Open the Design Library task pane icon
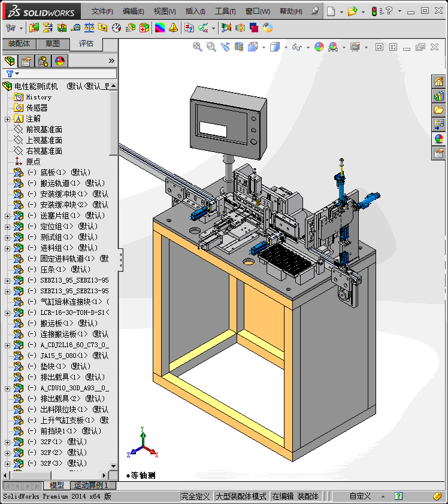This screenshot has width=448, height=504. coord(439,96)
